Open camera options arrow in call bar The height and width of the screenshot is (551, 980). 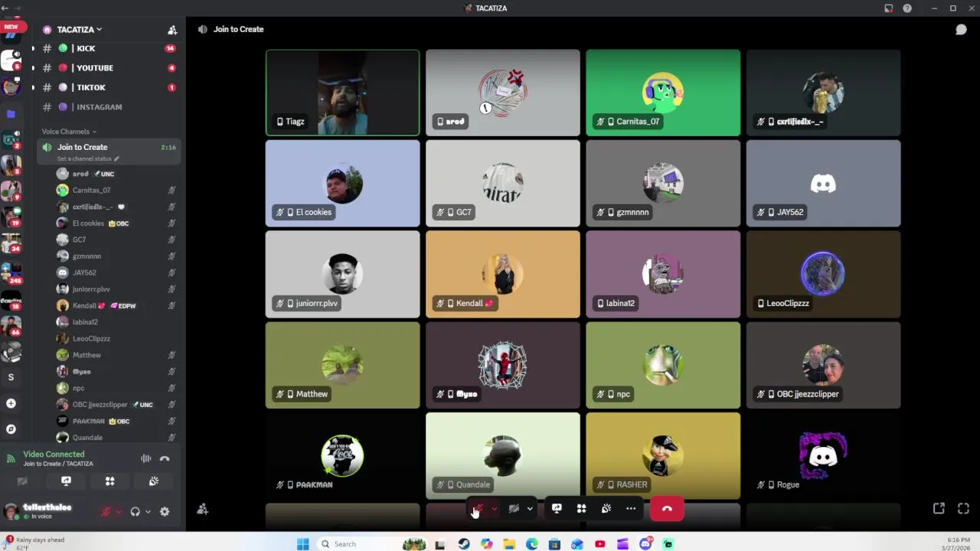point(530,508)
